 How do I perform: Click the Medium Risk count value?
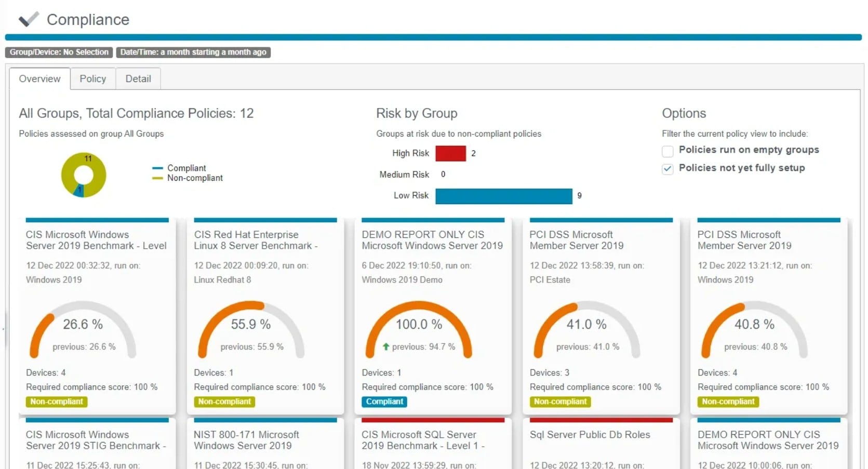pos(443,174)
